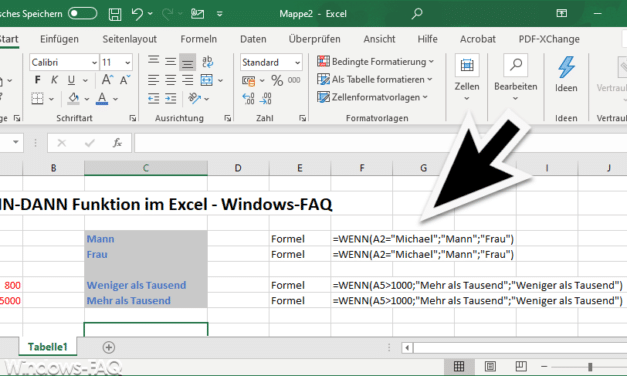This screenshot has width=627, height=376.
Task: Apply the blue font color A
Action: pyautogui.click(x=102, y=98)
